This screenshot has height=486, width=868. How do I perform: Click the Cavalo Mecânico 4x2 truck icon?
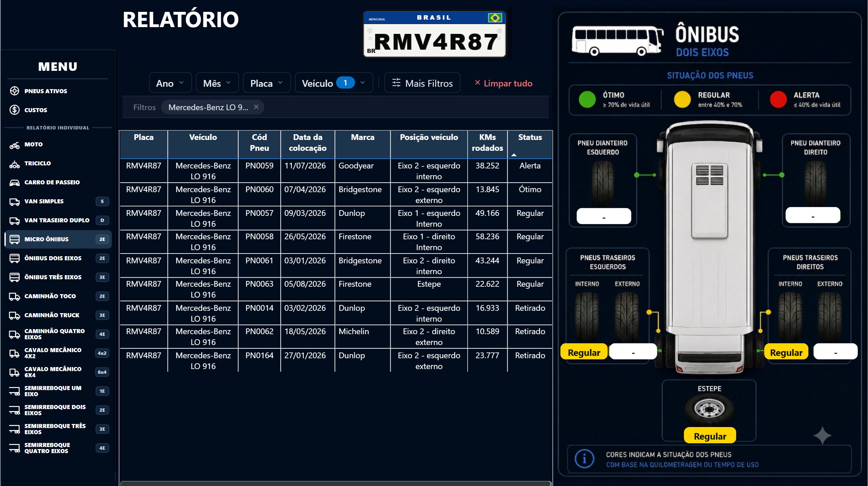point(15,353)
